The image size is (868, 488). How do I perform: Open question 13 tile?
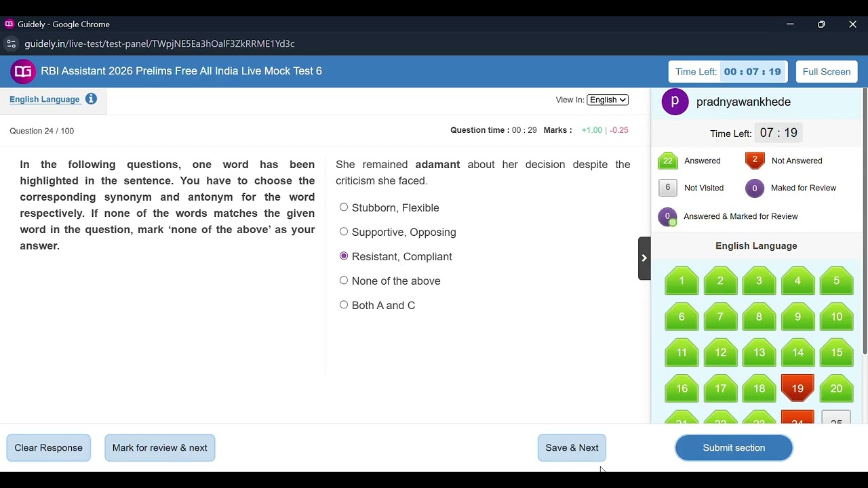(759, 352)
